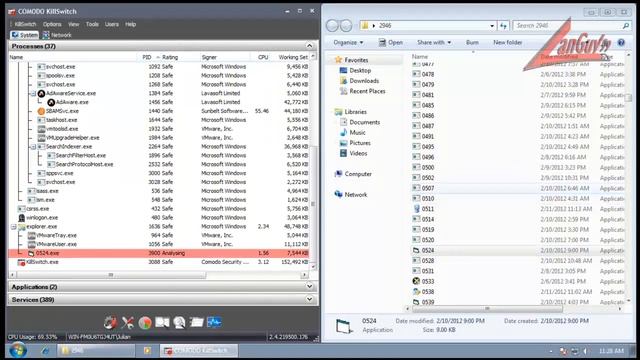Expand the Services (389) section
Viewport: 640px width, 360px height.
point(309,300)
